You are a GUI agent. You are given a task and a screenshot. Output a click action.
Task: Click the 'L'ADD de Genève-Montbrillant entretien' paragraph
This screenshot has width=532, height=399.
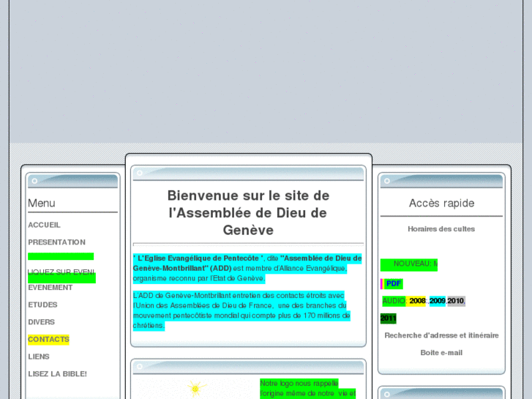coord(241,310)
